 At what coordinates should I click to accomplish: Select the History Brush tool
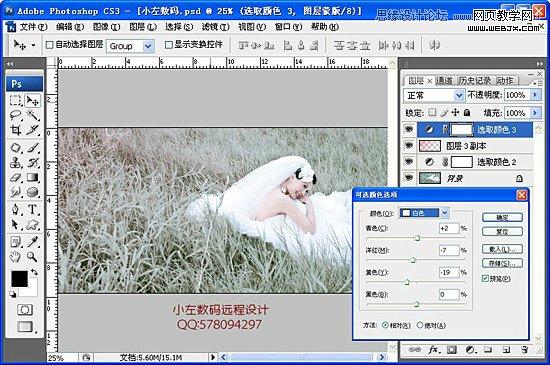click(32, 162)
